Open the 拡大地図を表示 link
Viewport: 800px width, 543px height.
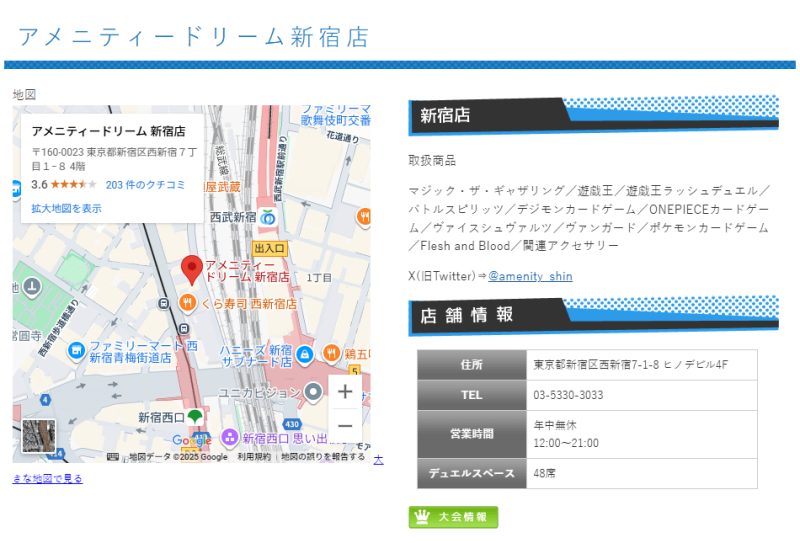pyautogui.click(x=66, y=208)
